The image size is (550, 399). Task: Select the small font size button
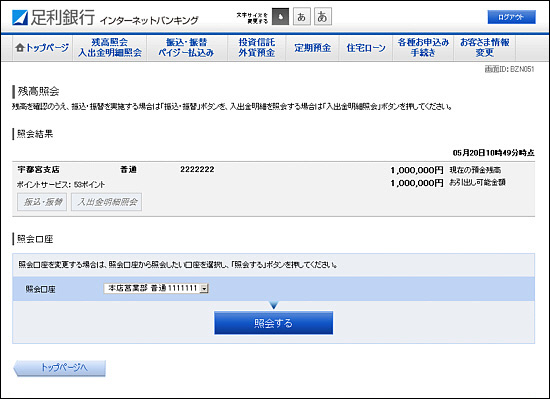click(x=280, y=16)
